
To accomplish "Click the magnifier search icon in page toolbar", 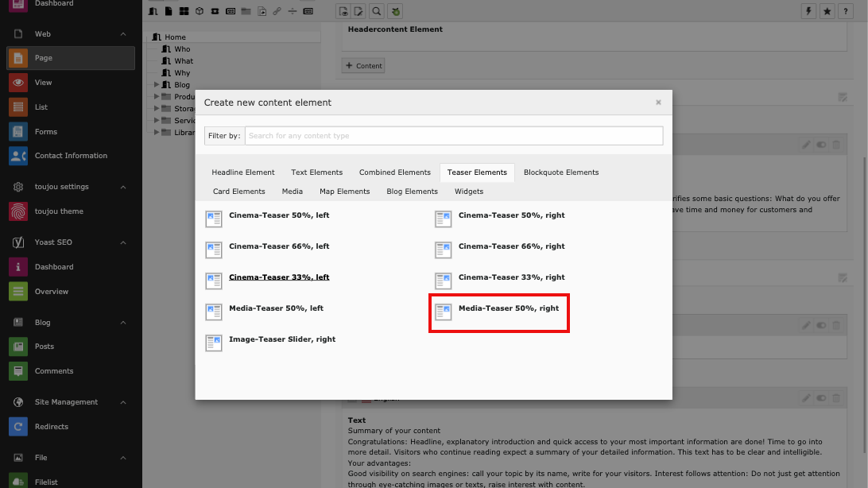I will tap(377, 11).
